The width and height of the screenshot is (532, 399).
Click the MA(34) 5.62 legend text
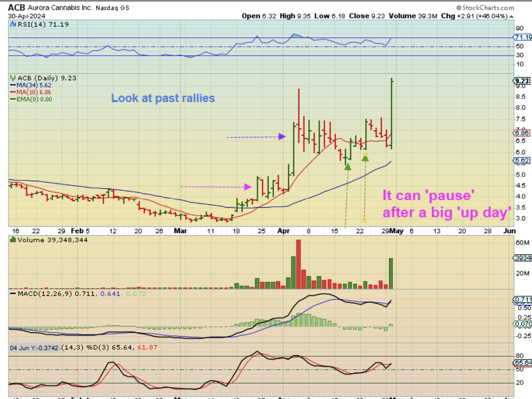(x=34, y=85)
